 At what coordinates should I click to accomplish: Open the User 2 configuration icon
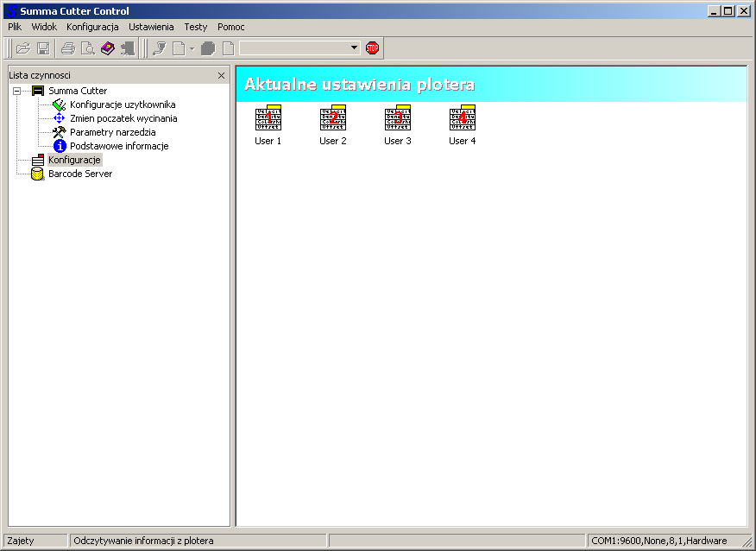click(x=332, y=117)
